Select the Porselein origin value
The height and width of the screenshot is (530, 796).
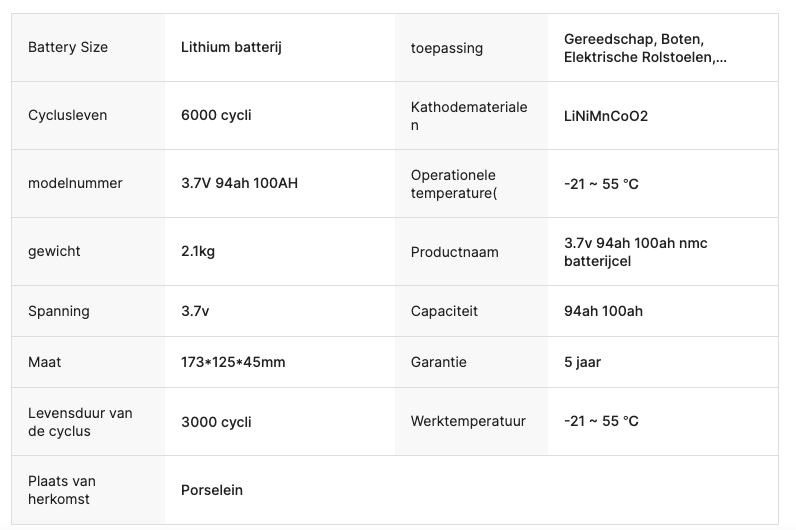point(212,490)
